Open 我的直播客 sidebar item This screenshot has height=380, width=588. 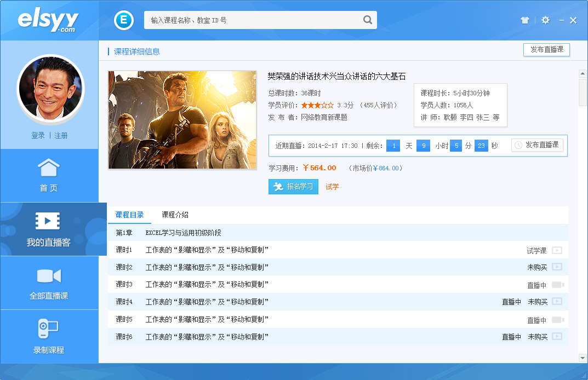click(53, 229)
